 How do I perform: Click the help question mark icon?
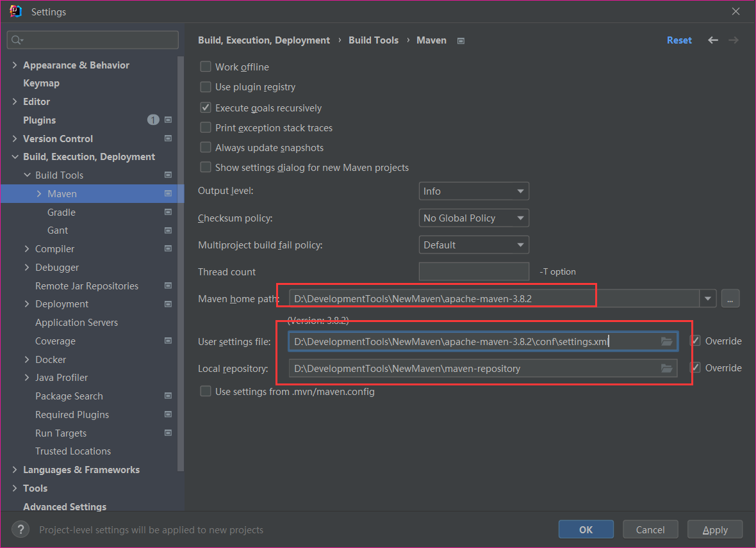click(x=21, y=529)
